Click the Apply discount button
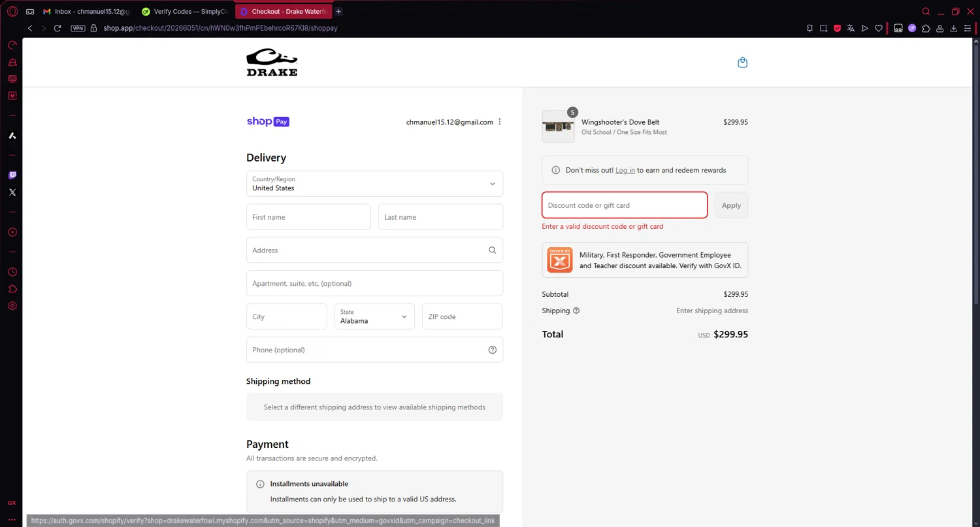The width and height of the screenshot is (980, 527). (x=731, y=205)
